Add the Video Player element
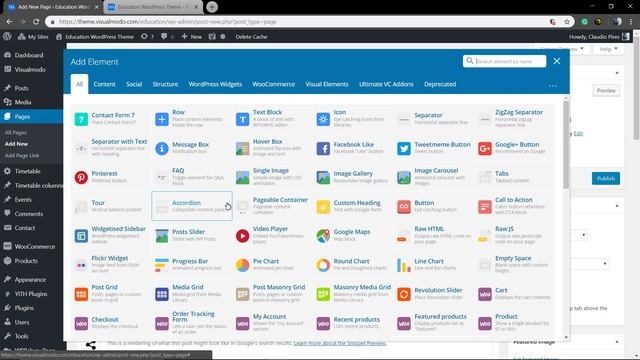The width and height of the screenshot is (640, 360). 272,235
